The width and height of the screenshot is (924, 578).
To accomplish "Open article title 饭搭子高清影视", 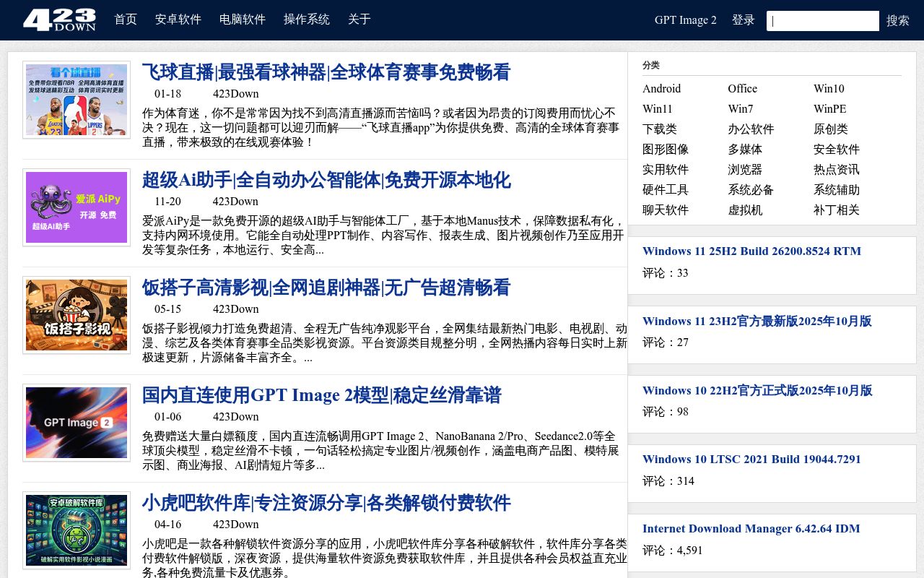I will (326, 288).
